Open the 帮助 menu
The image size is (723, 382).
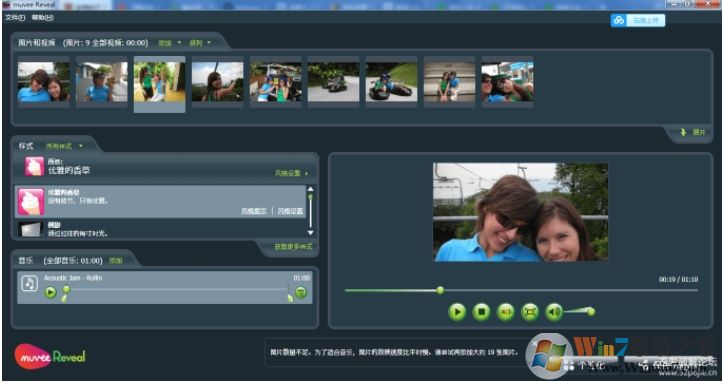point(42,18)
